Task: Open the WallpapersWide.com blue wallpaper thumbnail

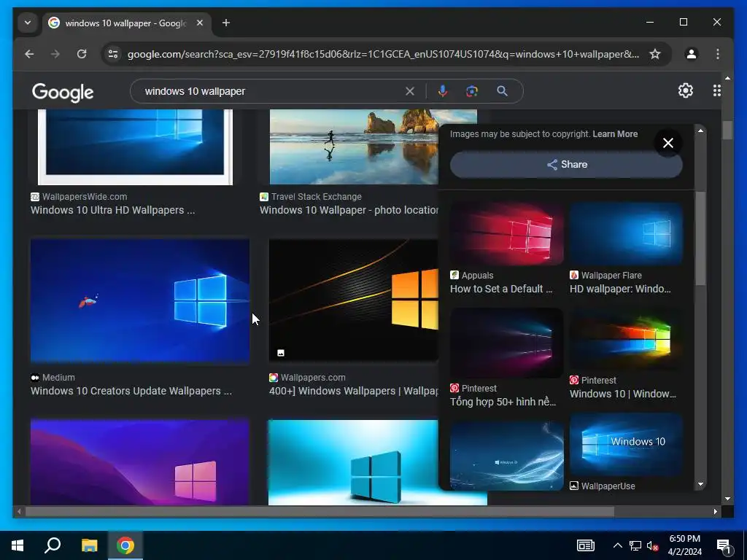Action: [135, 147]
